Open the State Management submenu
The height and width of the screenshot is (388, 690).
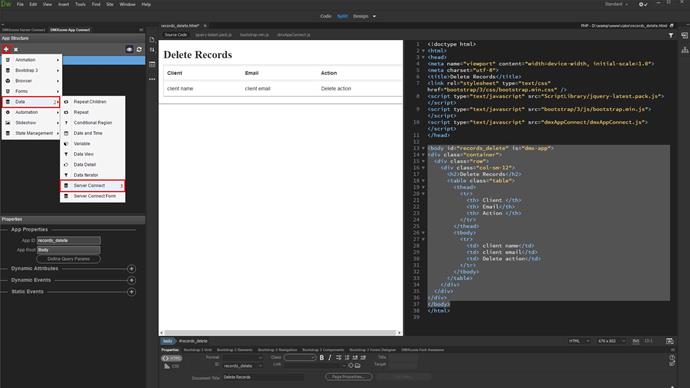[x=32, y=133]
